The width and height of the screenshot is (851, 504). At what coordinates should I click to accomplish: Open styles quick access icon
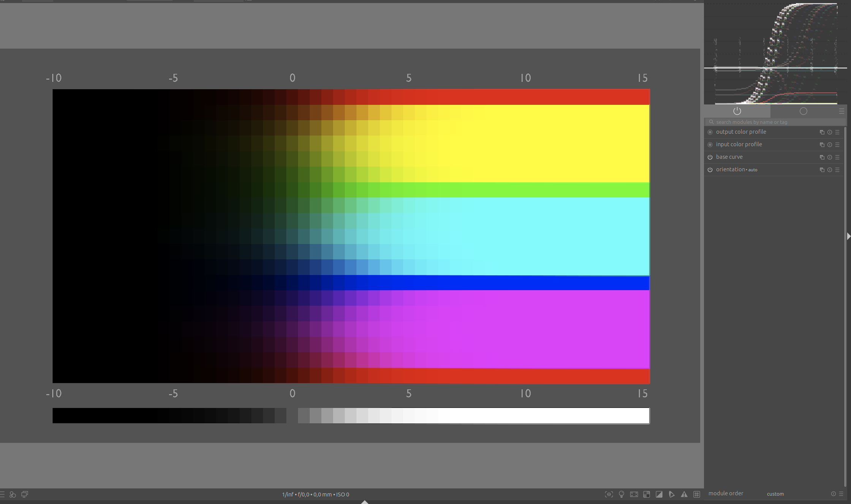click(x=13, y=494)
